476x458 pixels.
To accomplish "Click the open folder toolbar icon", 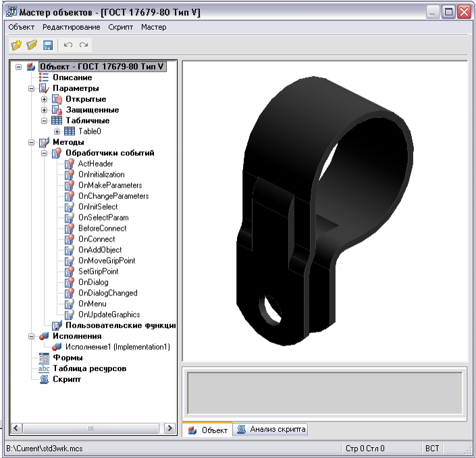I will click(x=32, y=45).
